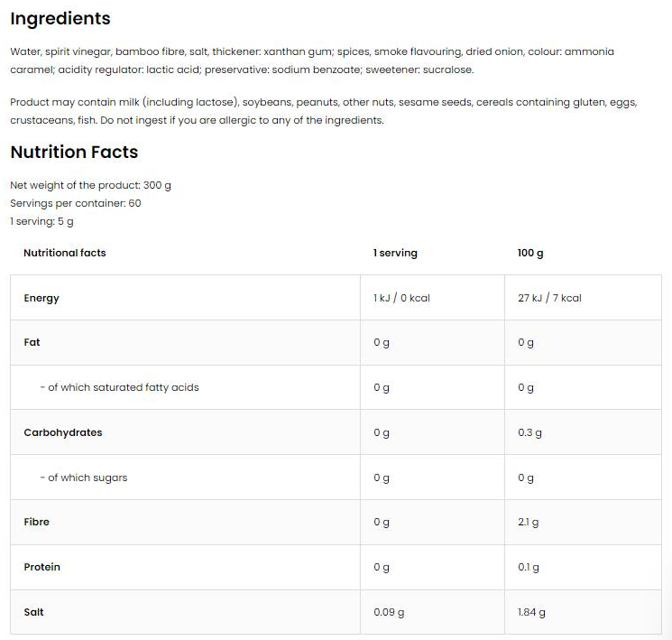Click the '0.3 g' carbohydrates value
672x640 pixels.
point(529,432)
